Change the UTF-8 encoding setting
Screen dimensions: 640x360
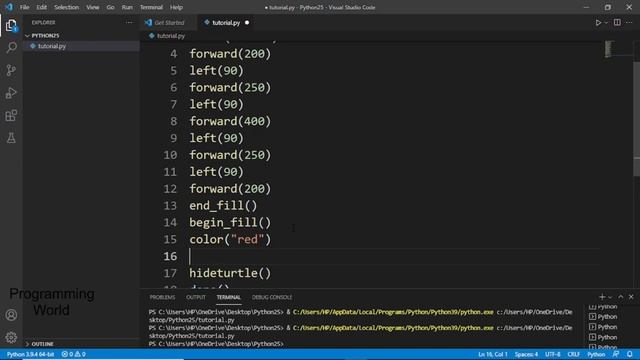click(553, 354)
